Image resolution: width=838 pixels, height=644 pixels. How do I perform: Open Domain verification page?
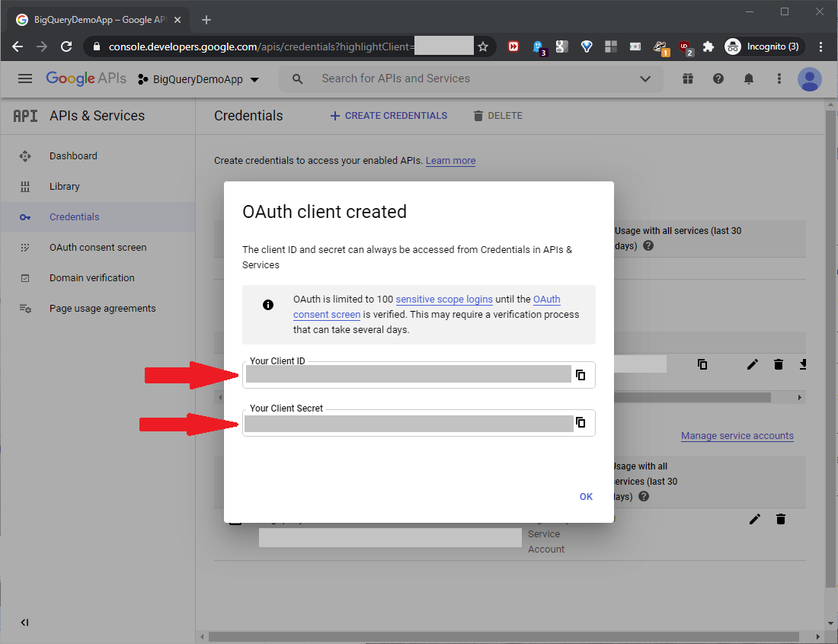pyautogui.click(x=92, y=278)
